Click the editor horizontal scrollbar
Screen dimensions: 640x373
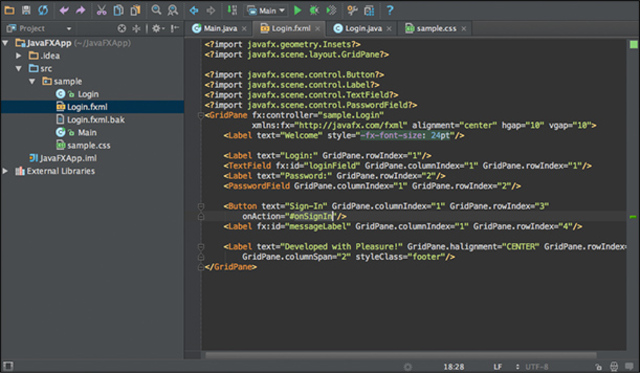(401, 355)
